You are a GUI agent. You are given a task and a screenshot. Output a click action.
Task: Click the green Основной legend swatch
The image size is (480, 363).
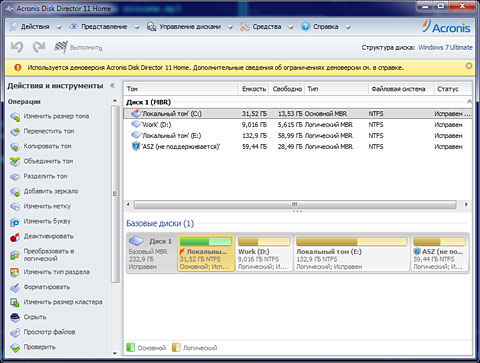point(130,347)
